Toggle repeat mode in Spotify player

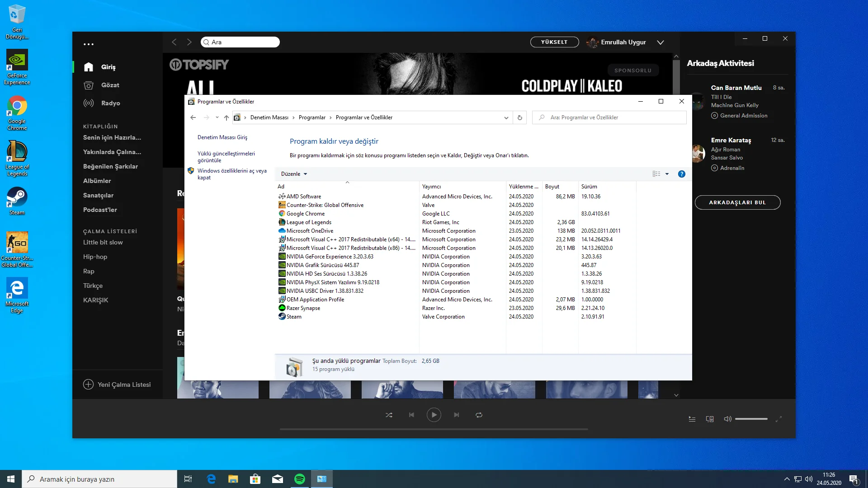point(479,415)
